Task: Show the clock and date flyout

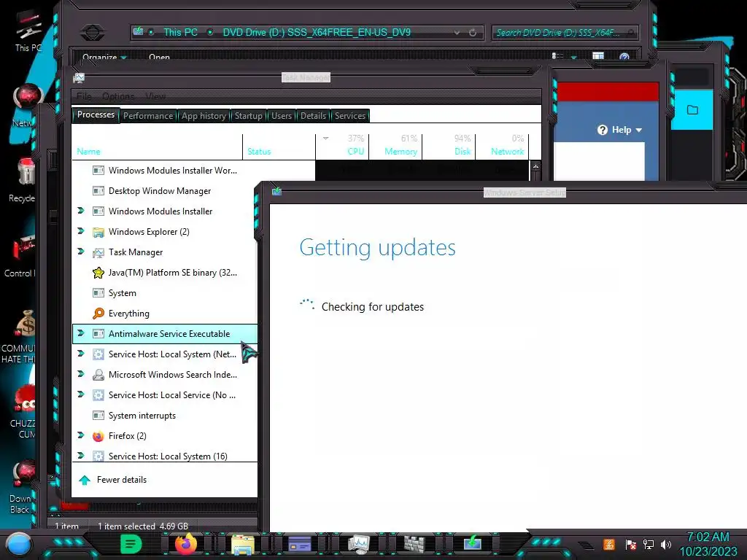Action: coord(708,544)
